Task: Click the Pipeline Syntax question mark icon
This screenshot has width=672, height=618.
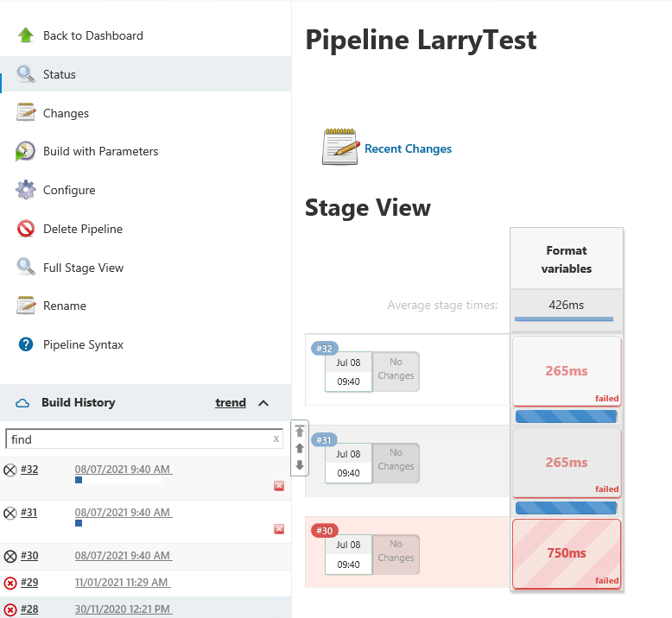Action: (26, 344)
